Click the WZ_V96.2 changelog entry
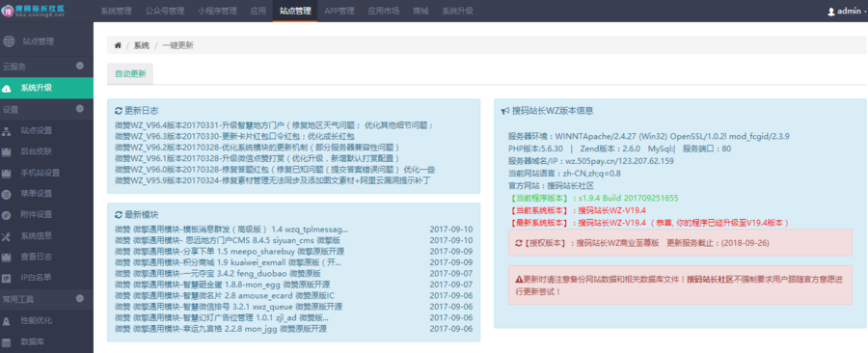The image size is (868, 353). click(x=257, y=148)
